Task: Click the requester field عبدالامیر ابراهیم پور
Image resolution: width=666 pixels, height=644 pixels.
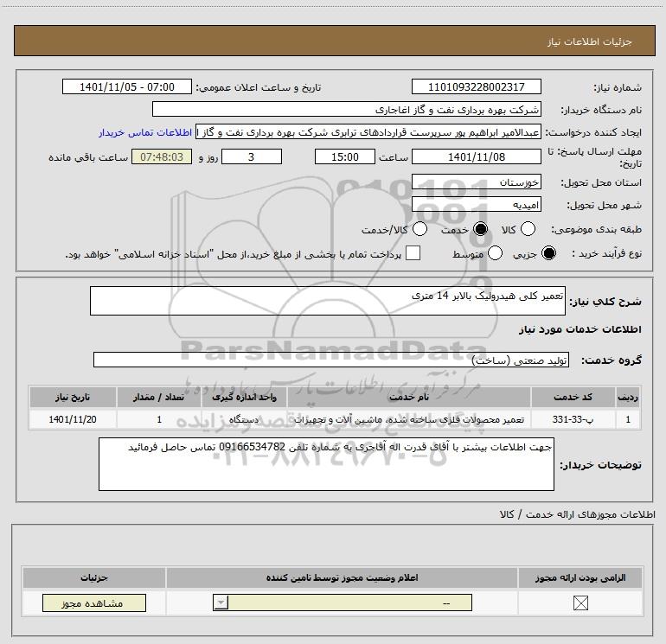Action: coord(368,132)
